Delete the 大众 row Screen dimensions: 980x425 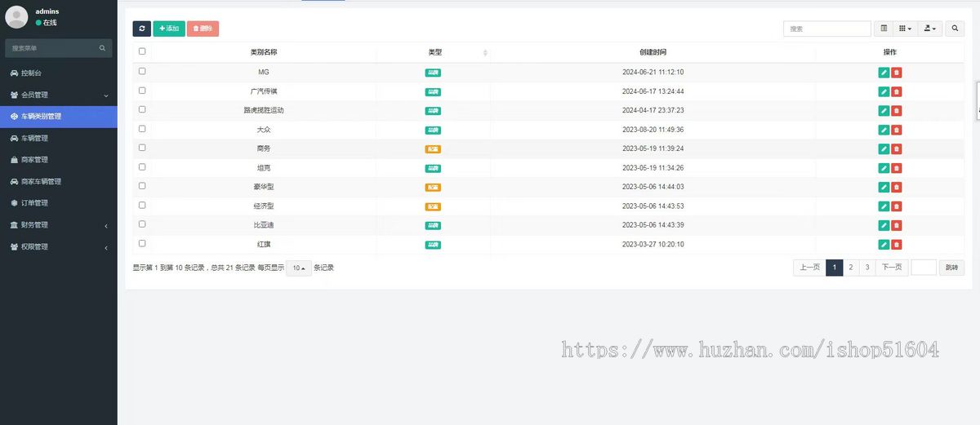click(897, 130)
